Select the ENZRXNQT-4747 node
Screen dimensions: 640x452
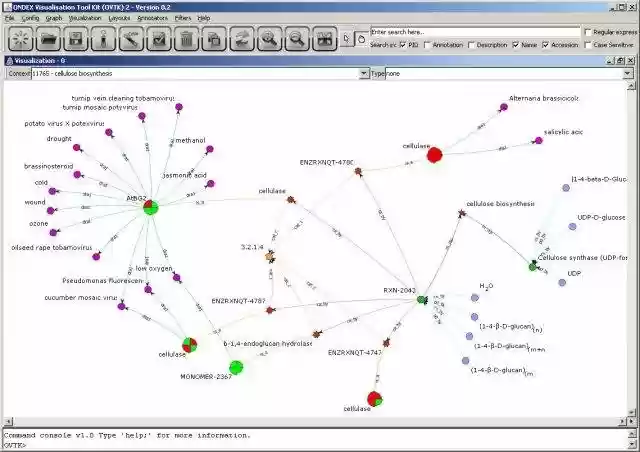tap(387, 343)
